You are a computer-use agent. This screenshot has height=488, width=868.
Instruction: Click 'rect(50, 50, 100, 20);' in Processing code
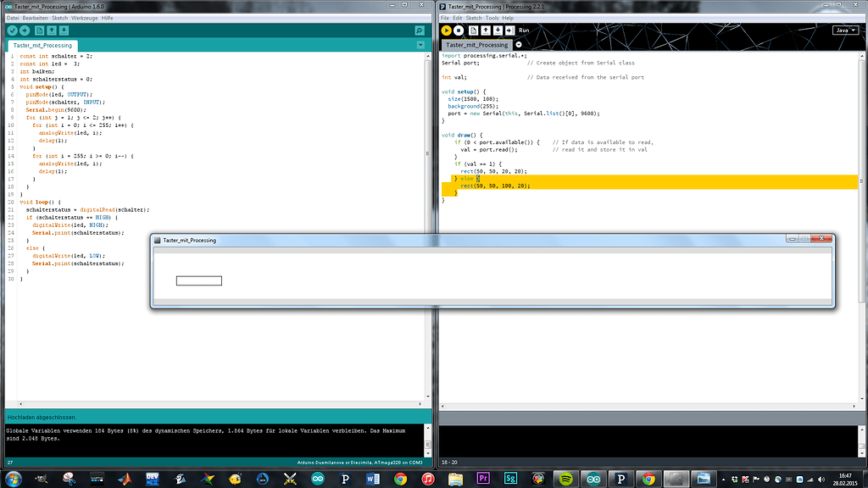495,186
